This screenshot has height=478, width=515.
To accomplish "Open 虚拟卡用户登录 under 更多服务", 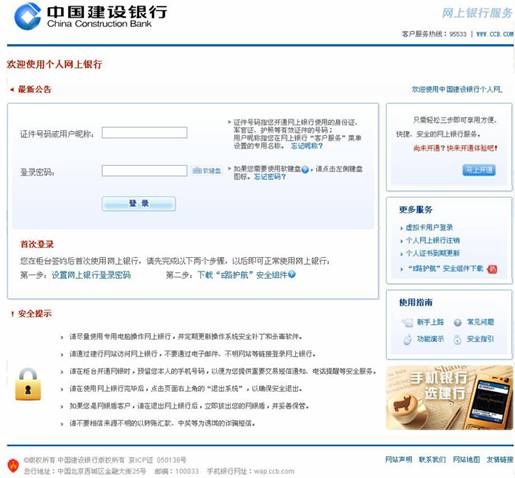I will (429, 227).
